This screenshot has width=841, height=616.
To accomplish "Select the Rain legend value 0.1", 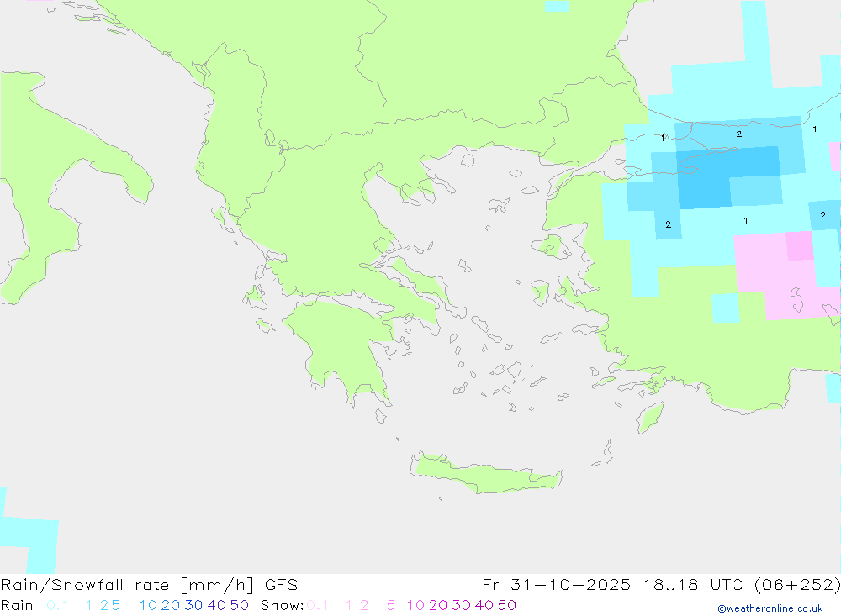I will click(57, 605).
